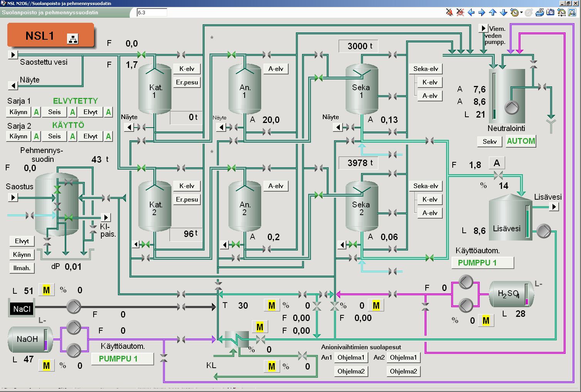The width and height of the screenshot is (581, 392).
Task: Open K-elv for Kat. 1
Action: click(187, 69)
